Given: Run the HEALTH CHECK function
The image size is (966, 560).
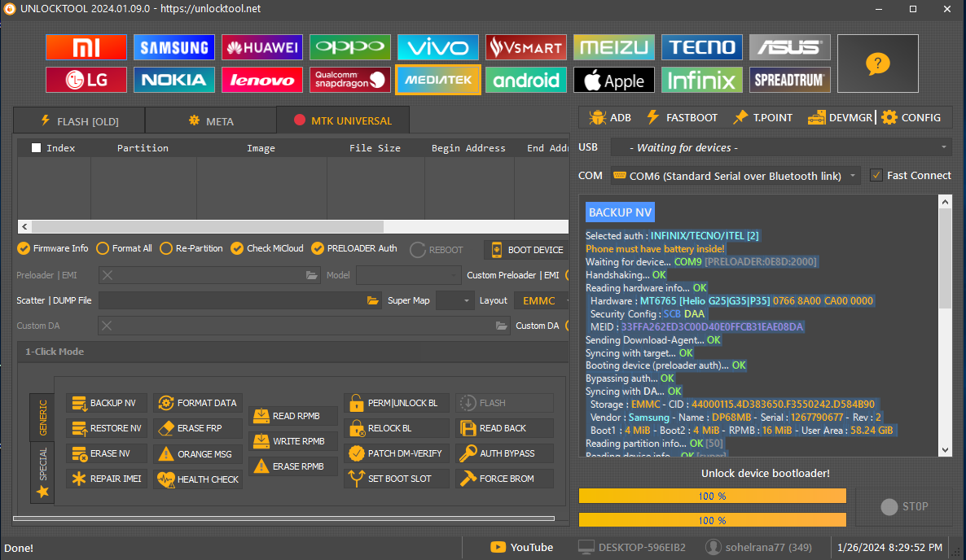Looking at the screenshot, I should tap(198, 479).
